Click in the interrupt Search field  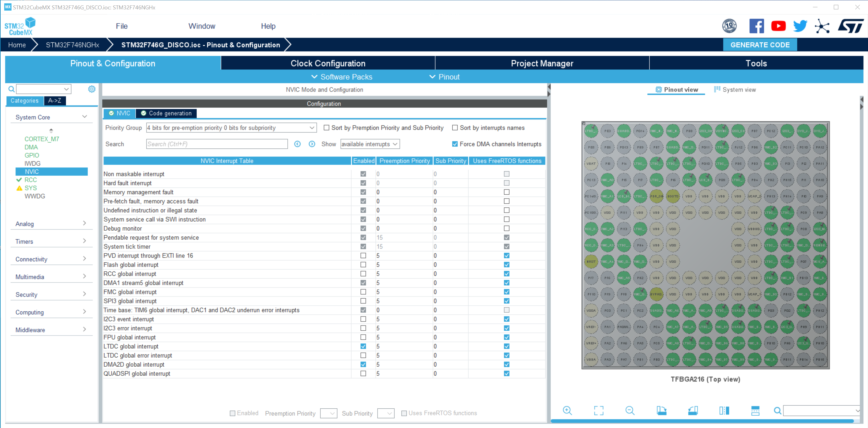(217, 144)
